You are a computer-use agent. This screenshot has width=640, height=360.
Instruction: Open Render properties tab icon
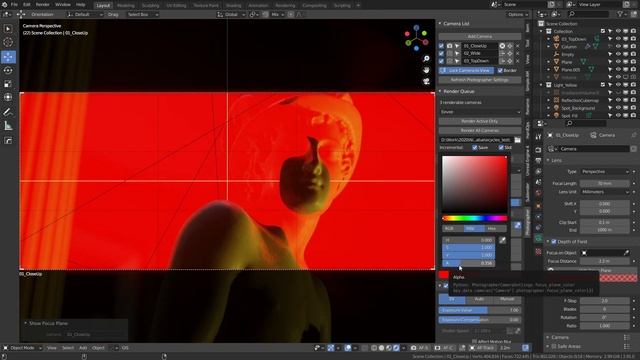[x=538, y=150]
